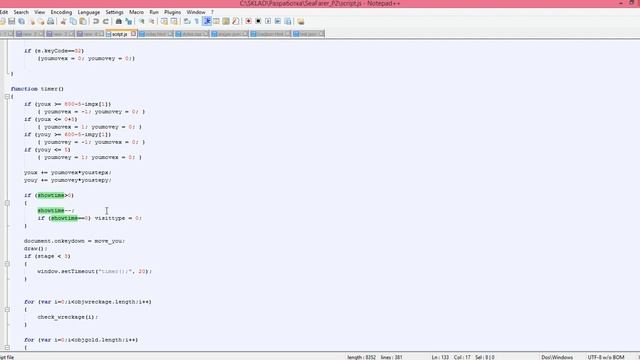Paste clipboard using the toolbar icon
The width and height of the screenshot is (640, 360).
[x=83, y=21]
